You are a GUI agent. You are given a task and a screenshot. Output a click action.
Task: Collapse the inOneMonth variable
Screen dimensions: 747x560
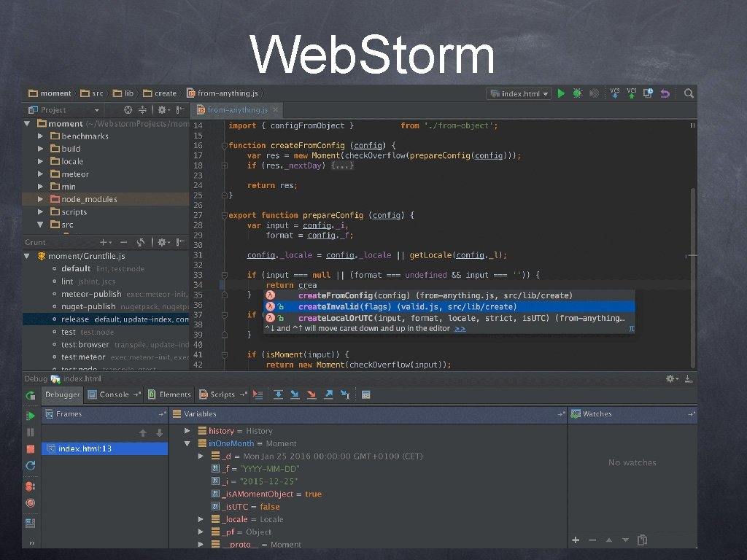coord(187,443)
